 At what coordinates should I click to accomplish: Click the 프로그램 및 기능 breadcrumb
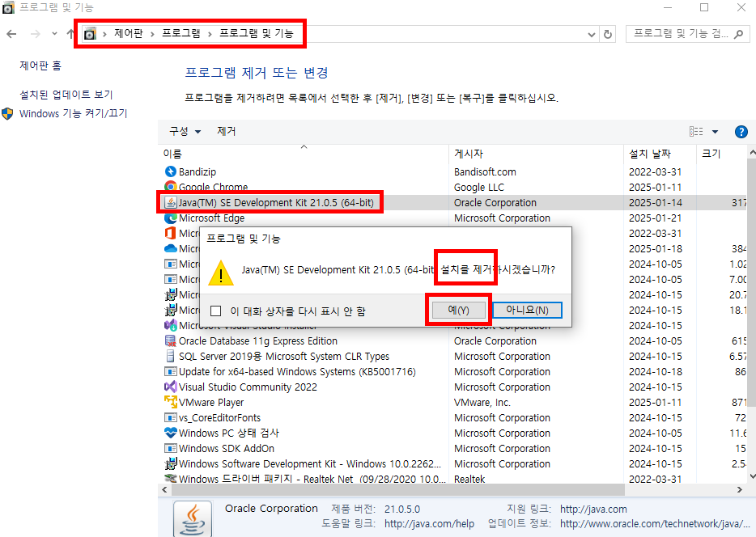tap(257, 33)
